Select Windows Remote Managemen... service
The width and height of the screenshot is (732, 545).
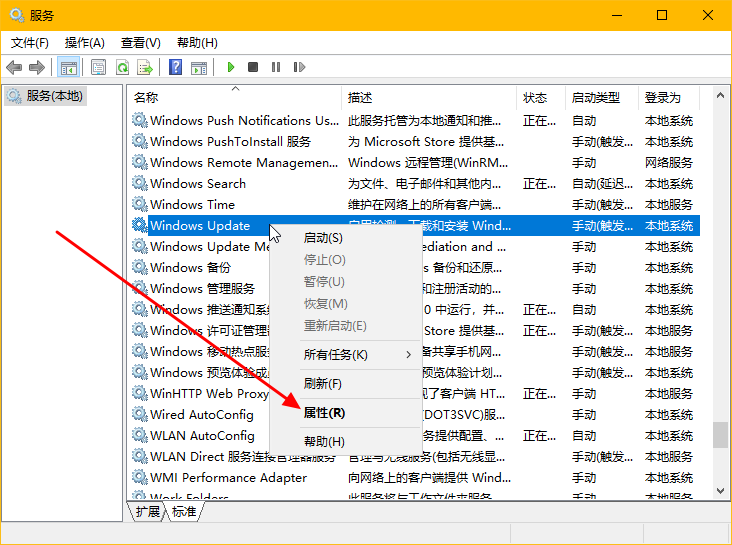[415, 163]
